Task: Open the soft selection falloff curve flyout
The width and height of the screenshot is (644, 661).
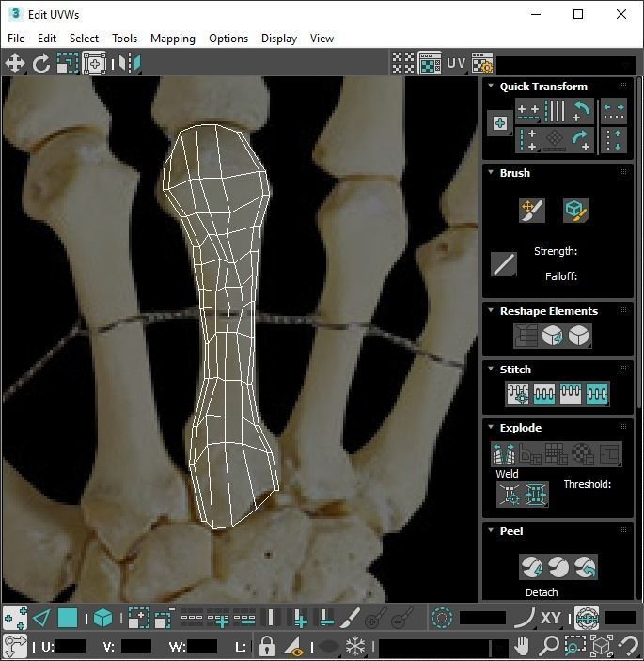Action: coord(525,619)
